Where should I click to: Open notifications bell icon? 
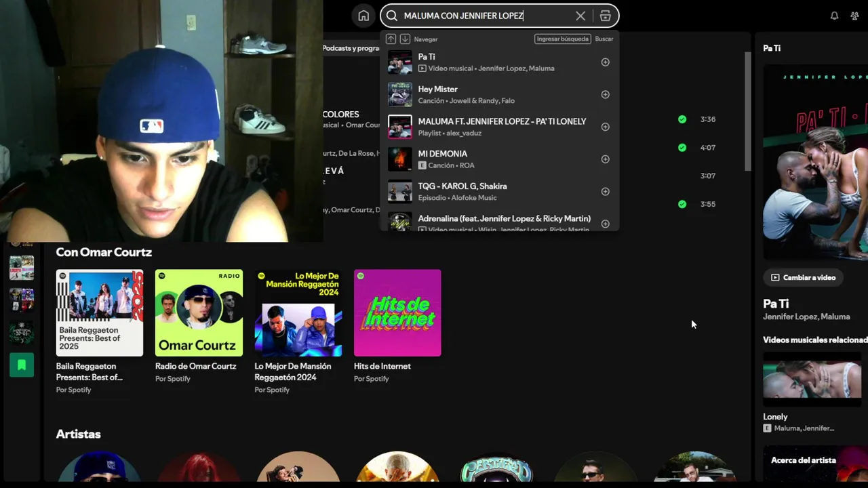pyautogui.click(x=834, y=16)
